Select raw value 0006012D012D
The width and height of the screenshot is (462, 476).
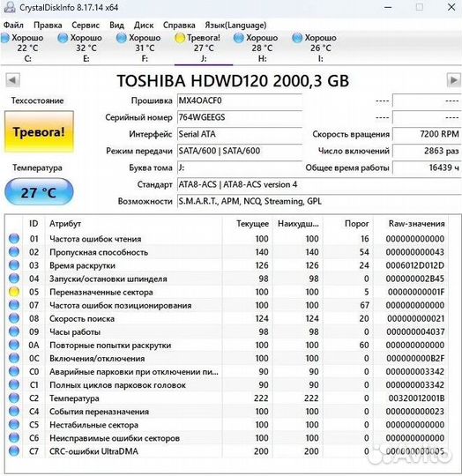[415, 265]
